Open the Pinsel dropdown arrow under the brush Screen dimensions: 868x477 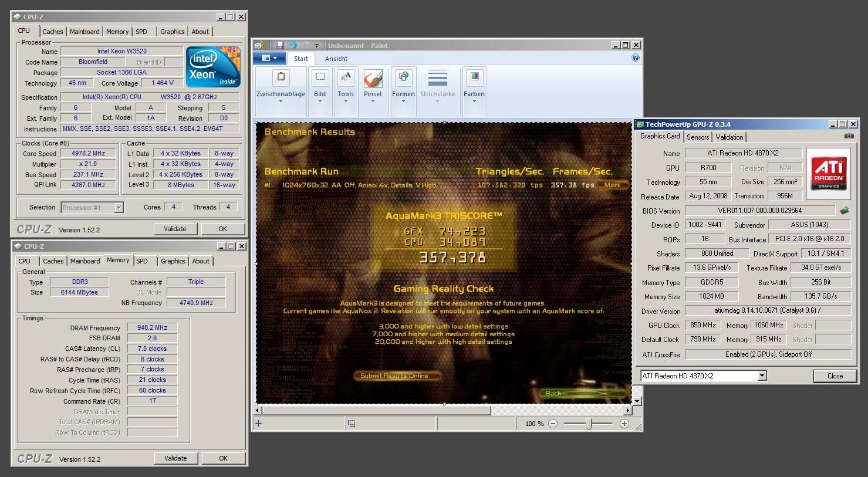pos(373,102)
